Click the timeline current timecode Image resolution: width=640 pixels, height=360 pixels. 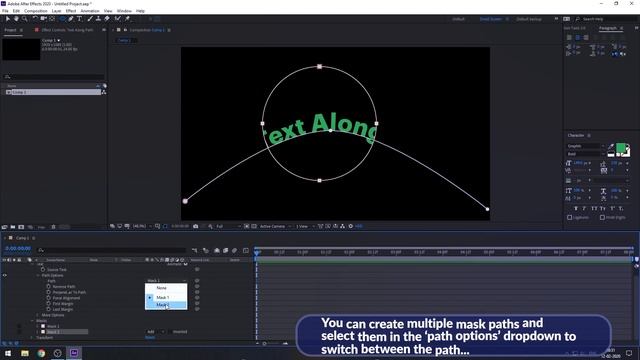18,249
